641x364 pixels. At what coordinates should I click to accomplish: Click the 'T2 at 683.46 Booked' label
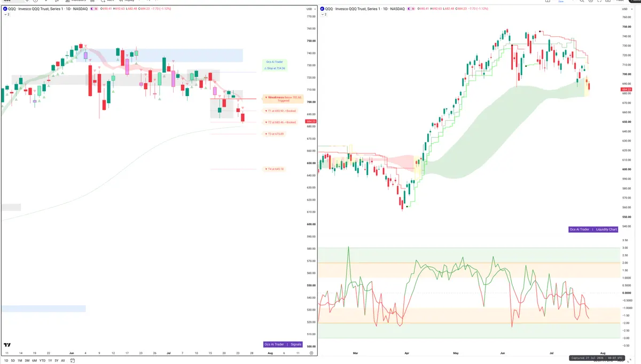[x=280, y=122]
